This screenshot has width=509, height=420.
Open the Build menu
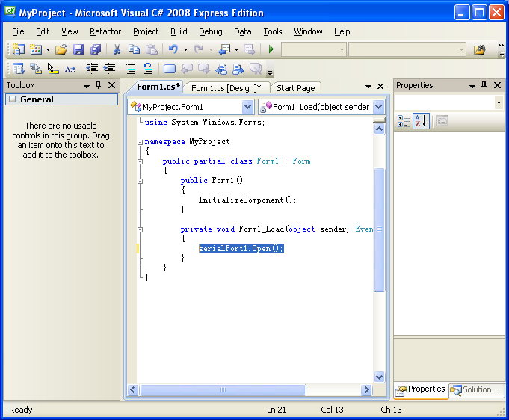point(179,31)
